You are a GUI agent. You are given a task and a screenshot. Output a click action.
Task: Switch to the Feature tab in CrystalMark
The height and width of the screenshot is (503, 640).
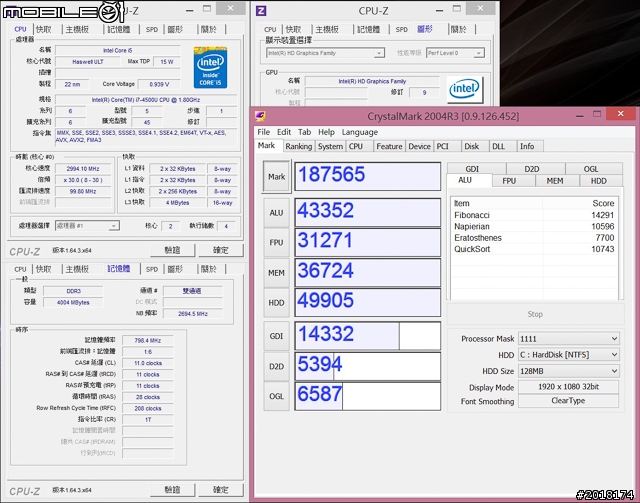pyautogui.click(x=389, y=146)
